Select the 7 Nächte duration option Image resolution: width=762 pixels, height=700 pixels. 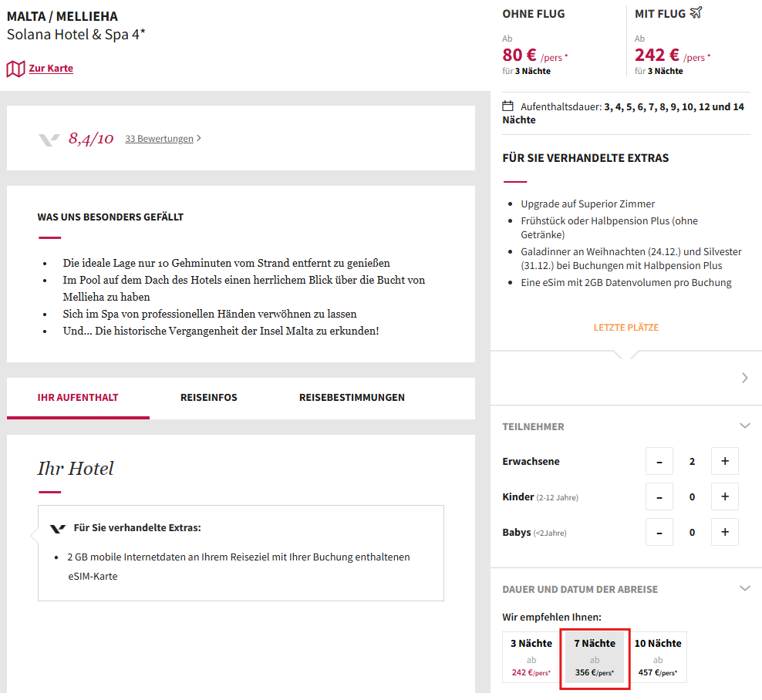click(x=595, y=658)
